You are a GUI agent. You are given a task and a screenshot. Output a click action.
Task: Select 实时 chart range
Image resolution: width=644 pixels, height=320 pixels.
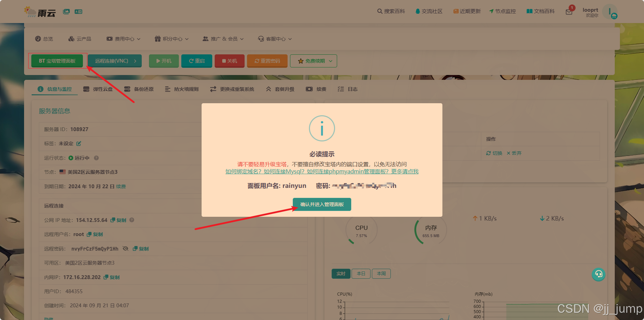coord(341,274)
